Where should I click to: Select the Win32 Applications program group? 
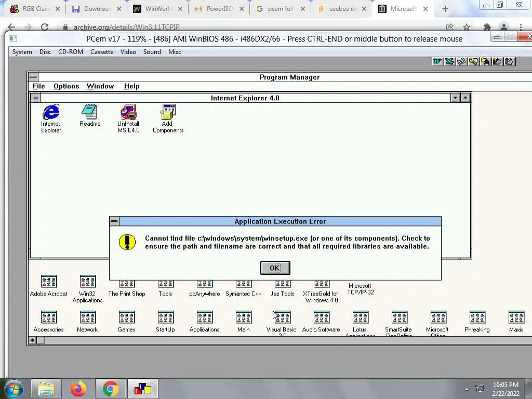click(x=87, y=289)
